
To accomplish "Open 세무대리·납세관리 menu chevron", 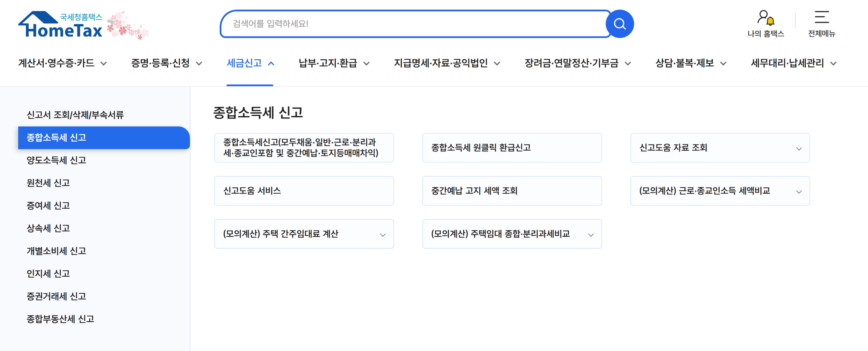I will [x=833, y=64].
